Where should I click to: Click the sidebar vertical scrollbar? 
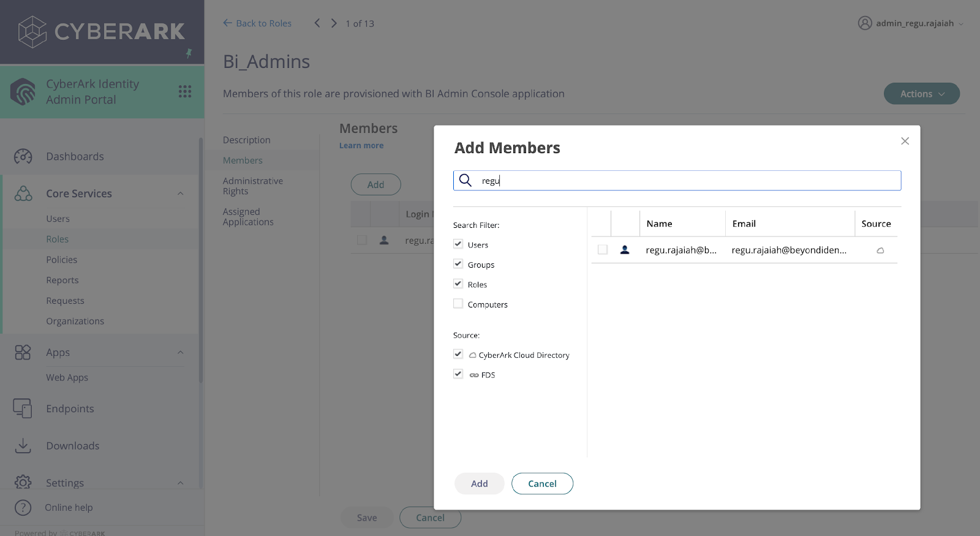[x=200, y=260]
